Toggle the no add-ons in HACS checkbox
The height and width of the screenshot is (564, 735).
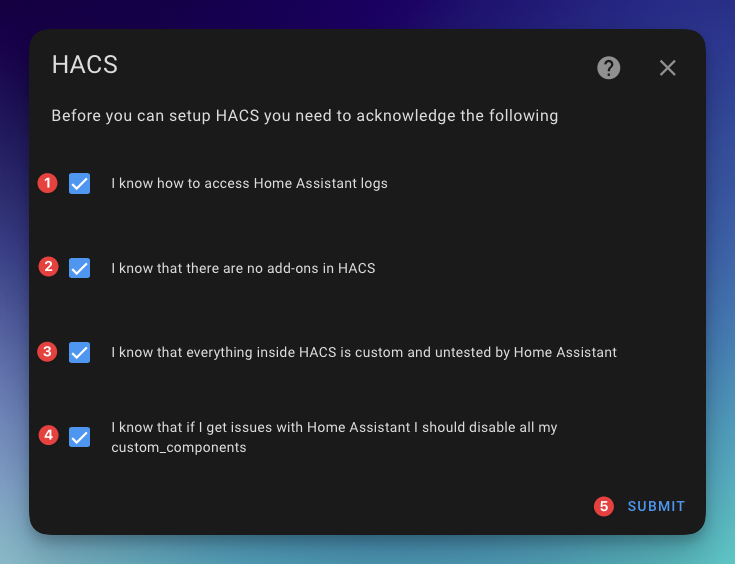[x=80, y=268]
